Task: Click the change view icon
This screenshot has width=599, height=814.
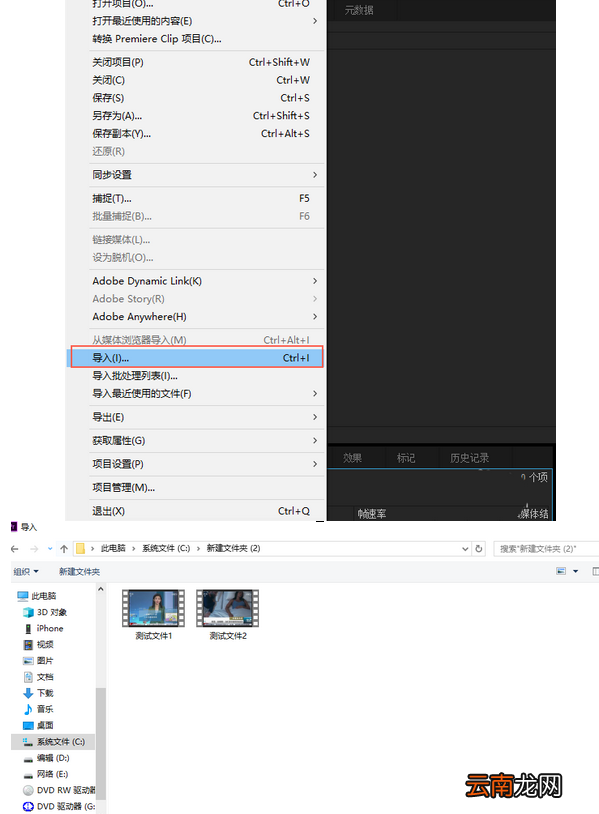Action: 561,571
